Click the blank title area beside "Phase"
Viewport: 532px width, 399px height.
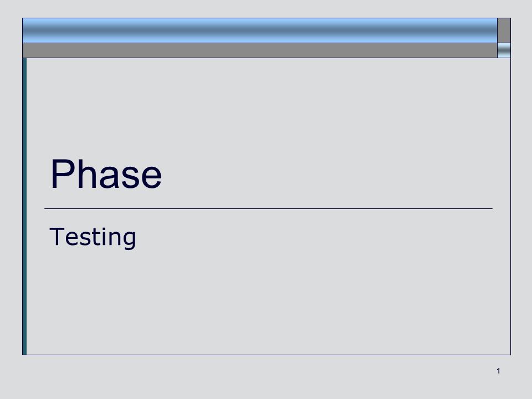coord(326,173)
